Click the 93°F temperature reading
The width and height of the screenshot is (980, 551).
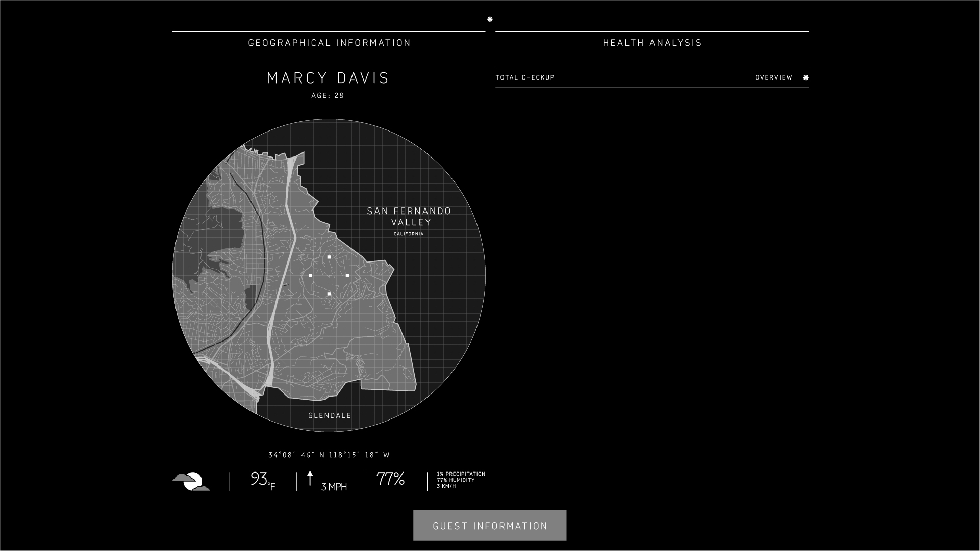(262, 480)
